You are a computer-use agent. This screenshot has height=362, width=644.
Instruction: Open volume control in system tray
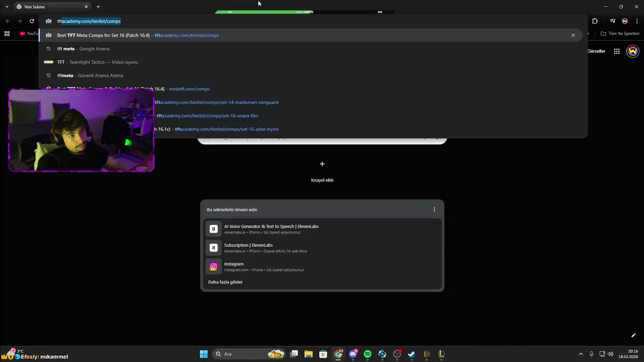610,354
